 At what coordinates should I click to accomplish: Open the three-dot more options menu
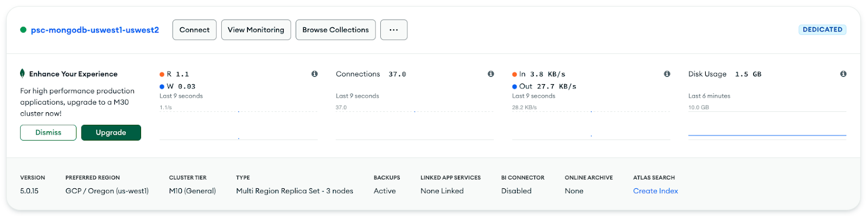tap(394, 30)
